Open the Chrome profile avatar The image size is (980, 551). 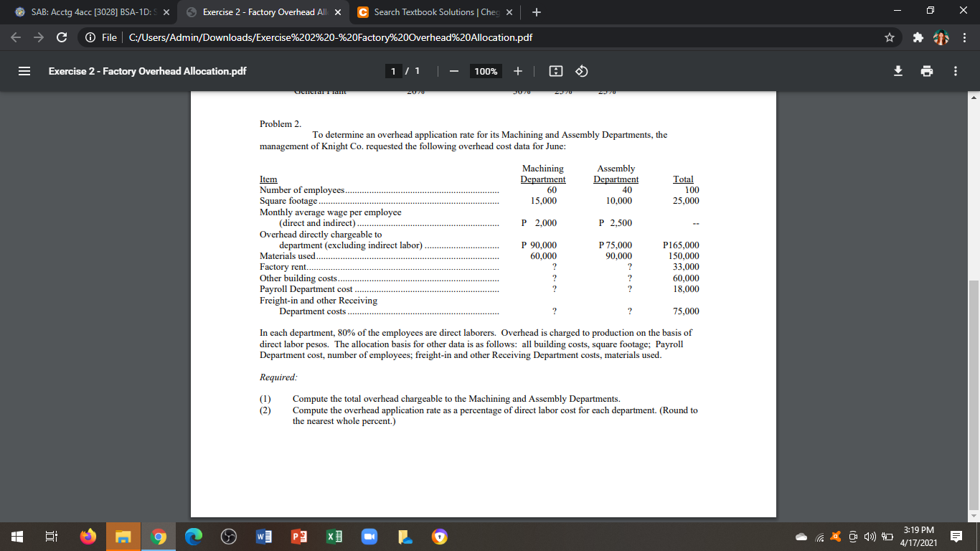[941, 37]
